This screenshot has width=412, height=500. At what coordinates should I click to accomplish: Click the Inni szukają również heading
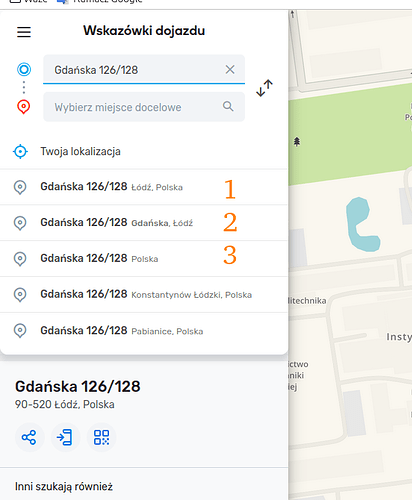(64, 487)
